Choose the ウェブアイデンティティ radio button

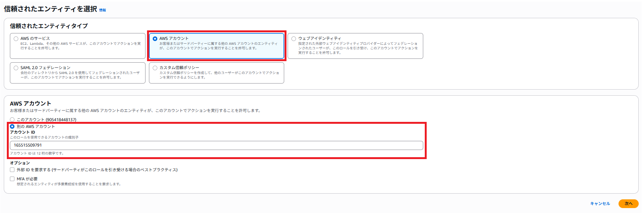pyautogui.click(x=294, y=39)
